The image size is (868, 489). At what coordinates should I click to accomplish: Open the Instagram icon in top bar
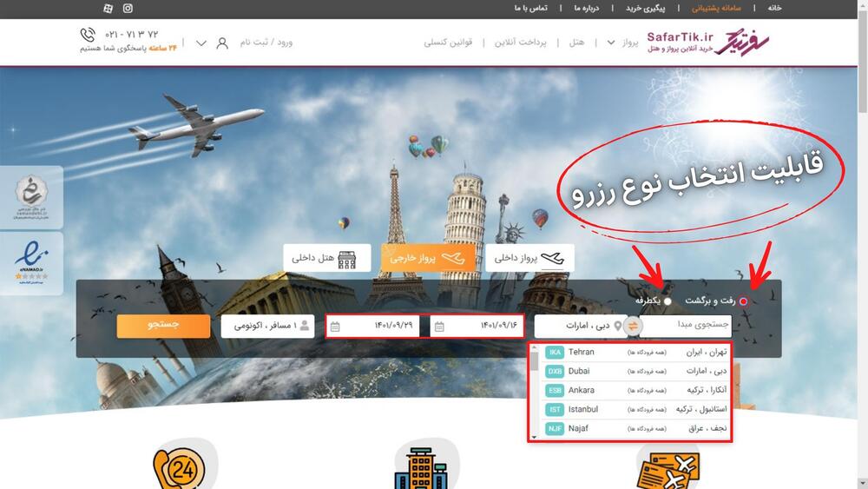pos(128,9)
